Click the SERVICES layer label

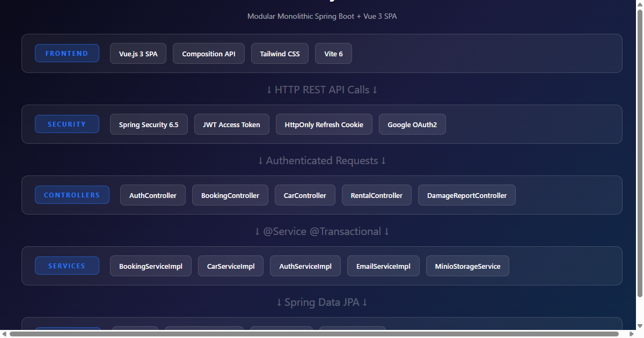click(x=67, y=266)
